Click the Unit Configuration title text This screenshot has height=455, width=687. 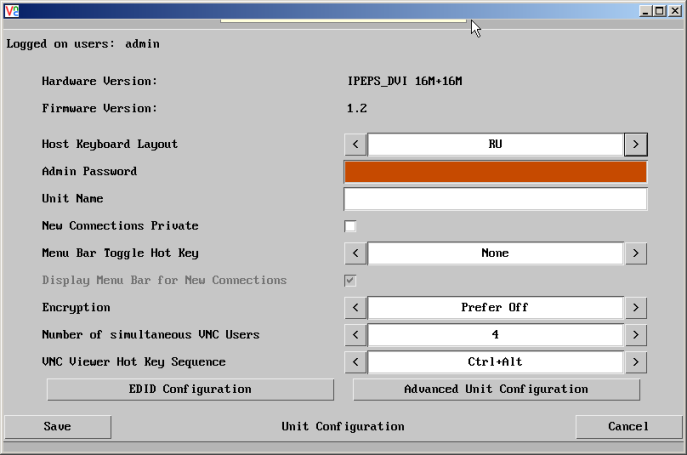click(343, 427)
